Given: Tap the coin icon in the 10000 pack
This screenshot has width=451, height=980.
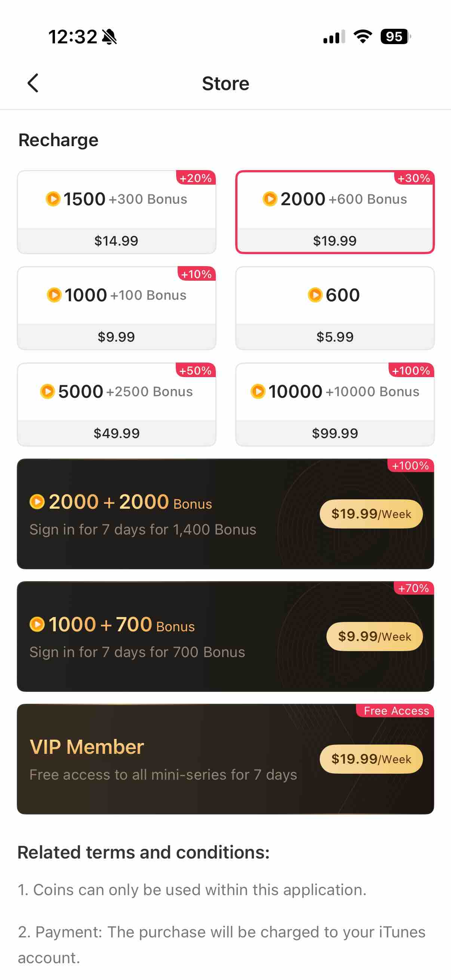Looking at the screenshot, I should 258,391.
